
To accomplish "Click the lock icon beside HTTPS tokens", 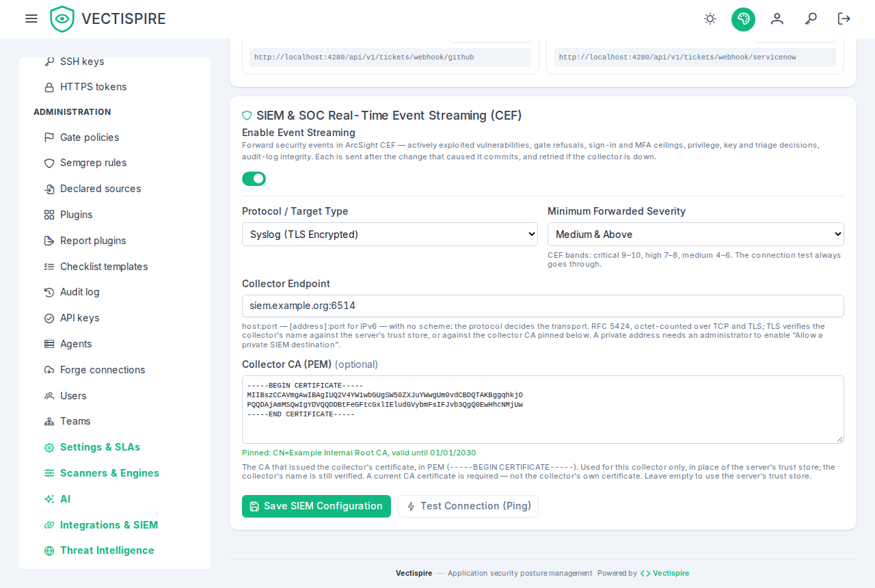I will pyautogui.click(x=49, y=88).
